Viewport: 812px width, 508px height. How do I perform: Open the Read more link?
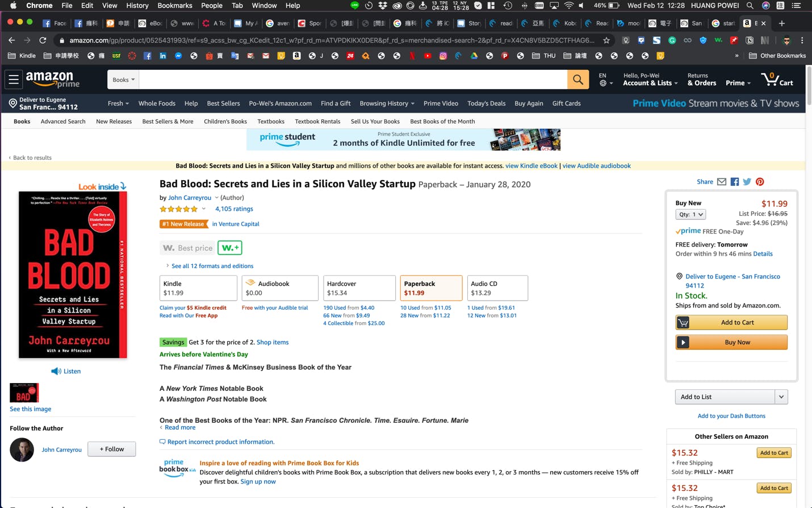(x=179, y=427)
